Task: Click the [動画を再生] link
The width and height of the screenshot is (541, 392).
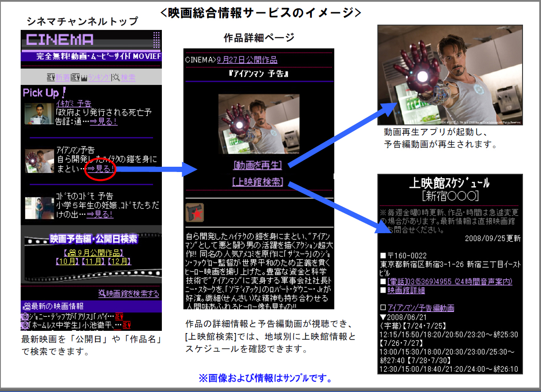Action: click(258, 165)
